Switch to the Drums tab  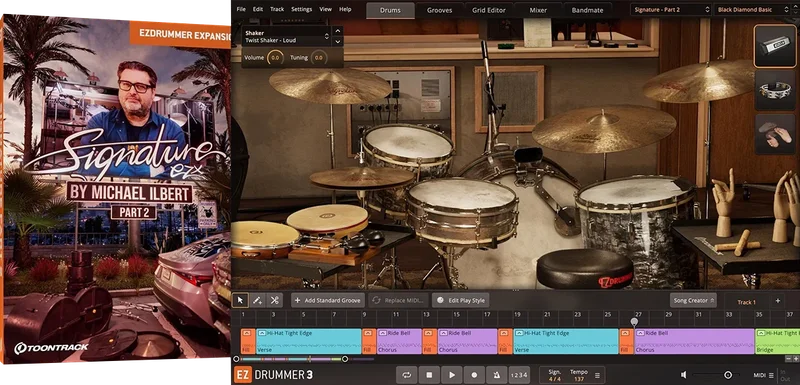point(390,10)
